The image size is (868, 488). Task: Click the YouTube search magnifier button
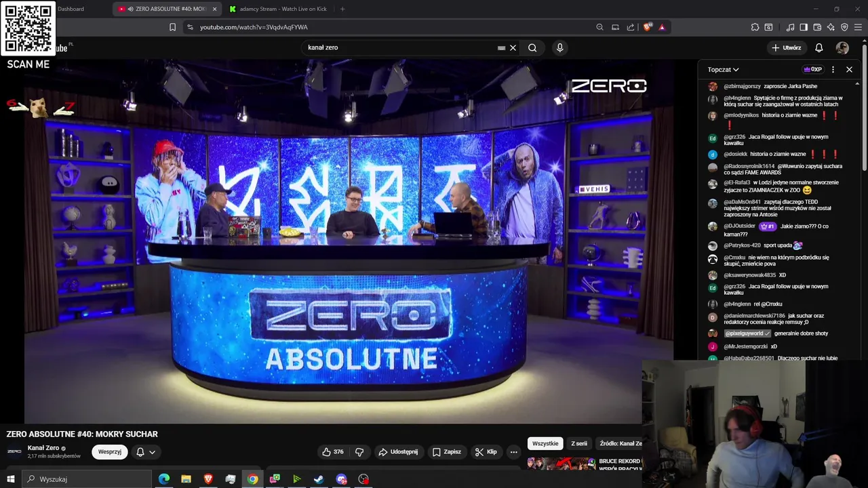[x=532, y=47]
